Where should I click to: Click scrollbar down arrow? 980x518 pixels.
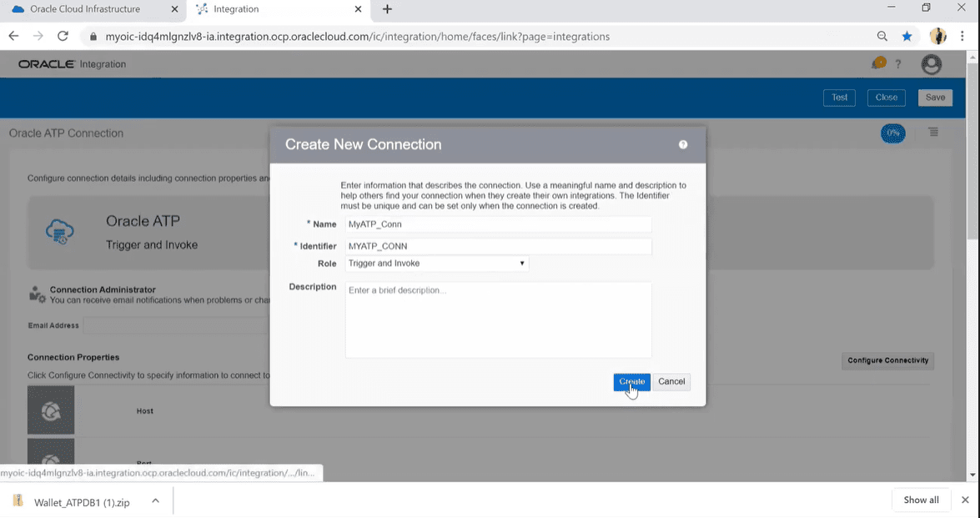[972, 475]
